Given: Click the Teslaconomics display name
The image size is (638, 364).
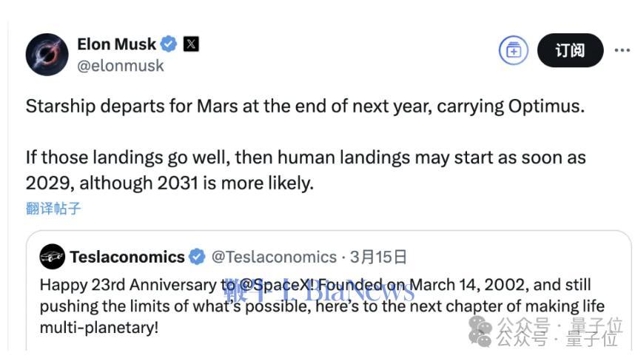Looking at the screenshot, I should [127, 257].
